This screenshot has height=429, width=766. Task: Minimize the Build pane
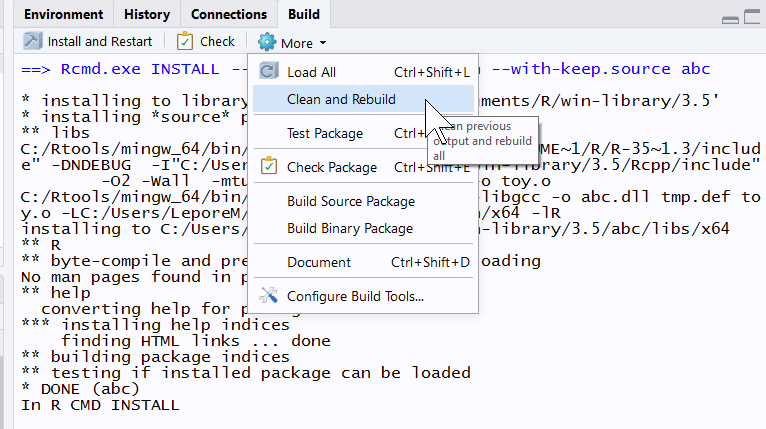click(730, 20)
